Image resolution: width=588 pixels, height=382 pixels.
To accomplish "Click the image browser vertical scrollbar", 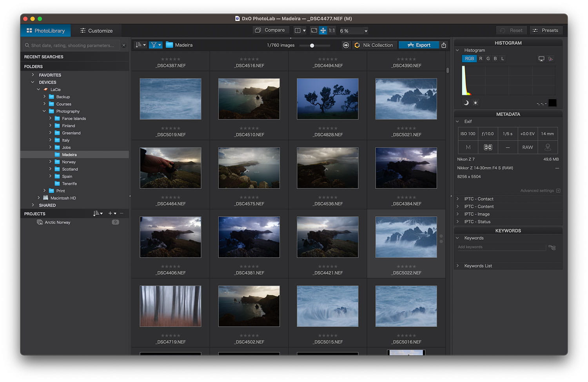I will click(448, 71).
